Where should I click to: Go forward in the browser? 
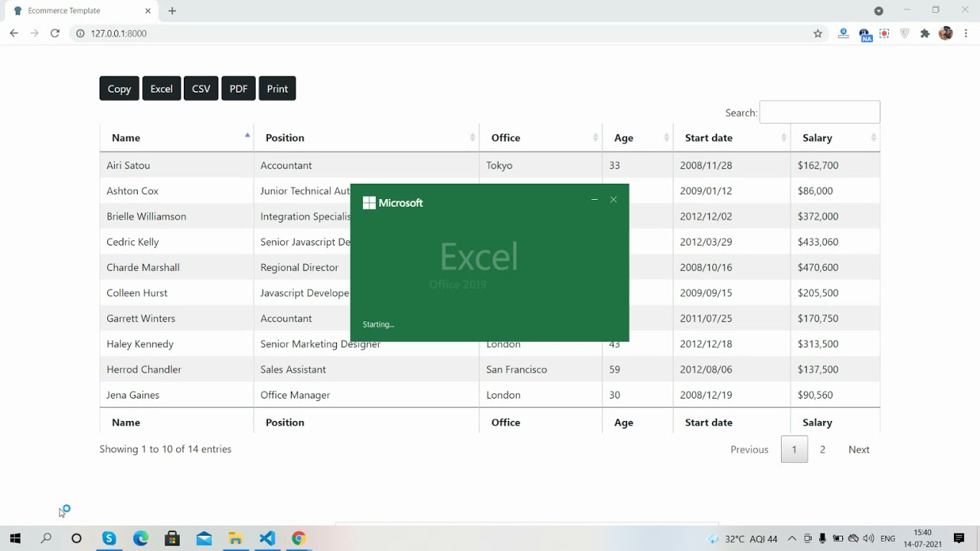pos(34,33)
